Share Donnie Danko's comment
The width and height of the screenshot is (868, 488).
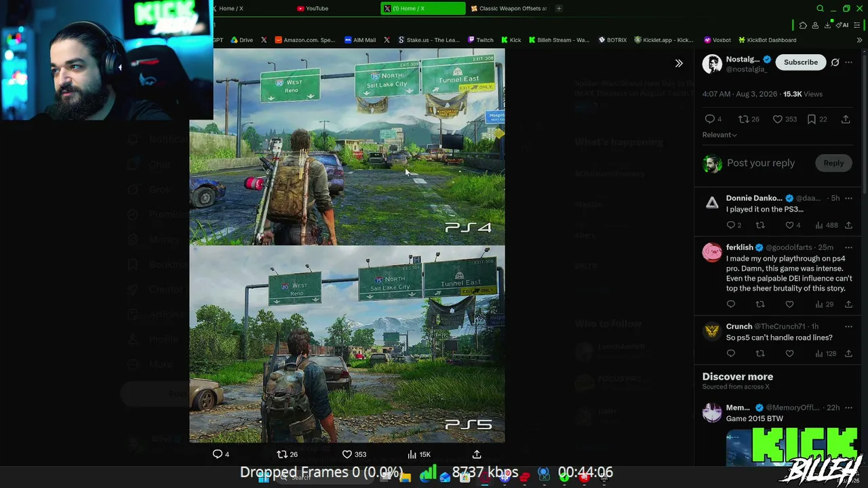848,225
